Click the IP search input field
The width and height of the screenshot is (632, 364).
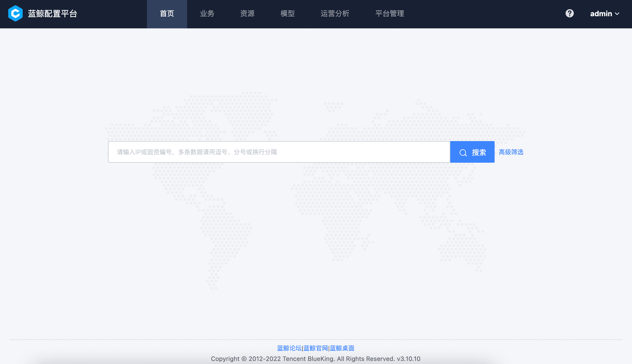coord(278,152)
